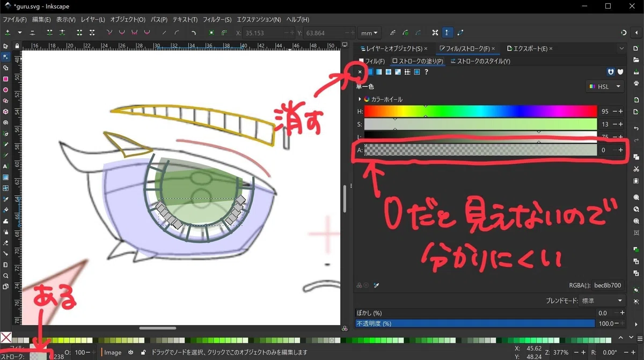644x360 pixels.
Task: Click the insert new nodes icon
Action: click(8, 33)
